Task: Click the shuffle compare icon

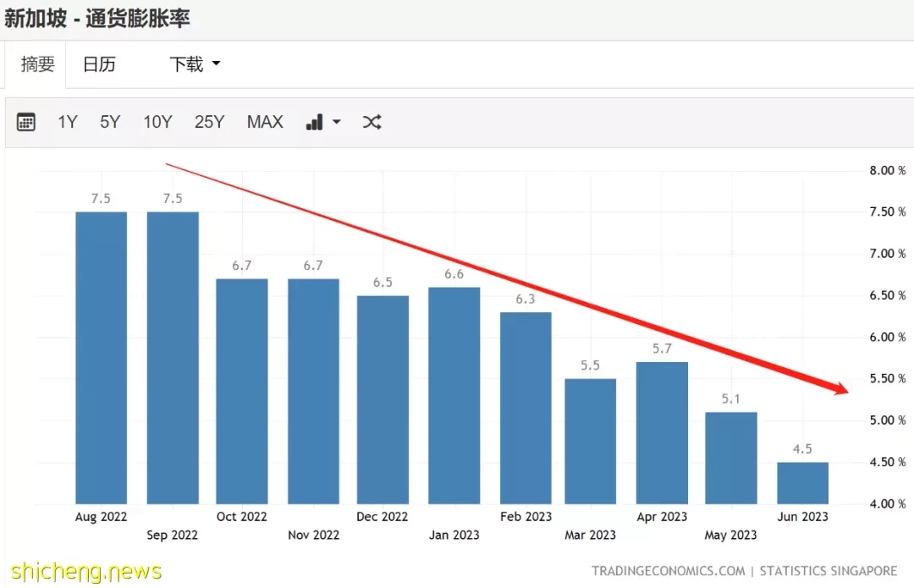Action: (x=372, y=123)
